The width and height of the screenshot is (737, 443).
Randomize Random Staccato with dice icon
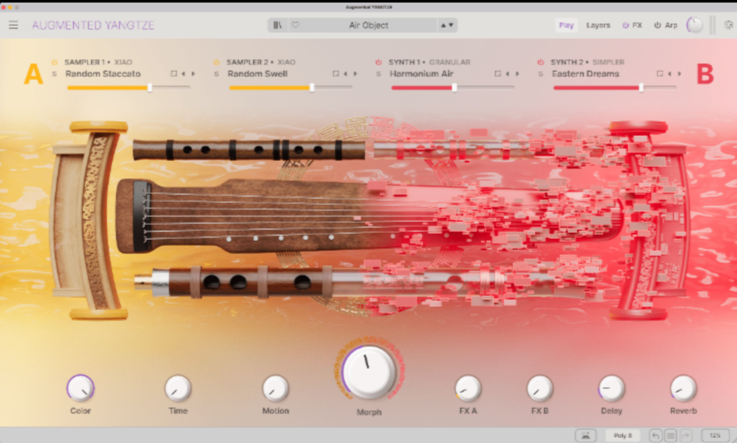click(173, 74)
